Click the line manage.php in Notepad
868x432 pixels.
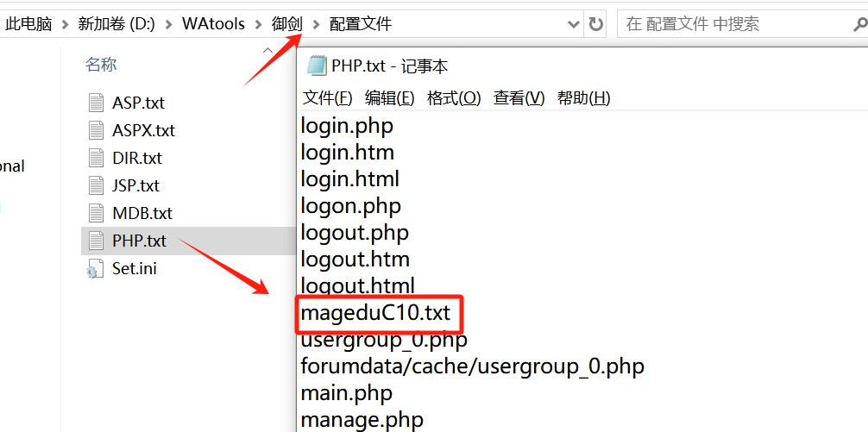[x=362, y=421]
